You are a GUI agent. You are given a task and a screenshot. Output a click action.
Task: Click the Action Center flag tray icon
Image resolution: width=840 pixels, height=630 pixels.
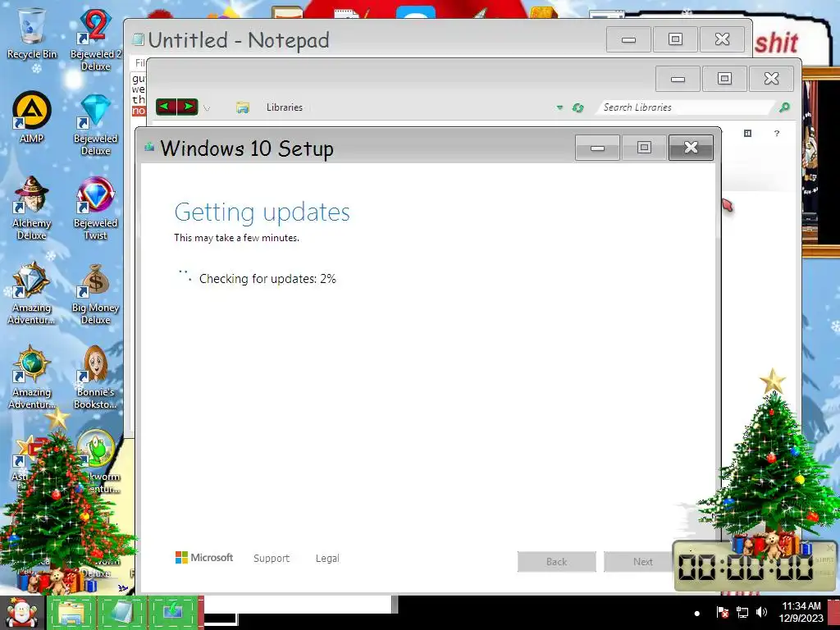pyautogui.click(x=722, y=612)
